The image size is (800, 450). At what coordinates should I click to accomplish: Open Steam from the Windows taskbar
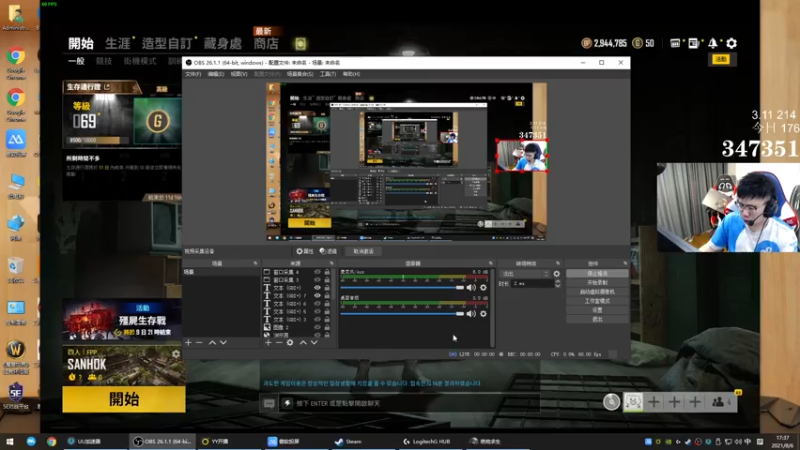point(348,441)
